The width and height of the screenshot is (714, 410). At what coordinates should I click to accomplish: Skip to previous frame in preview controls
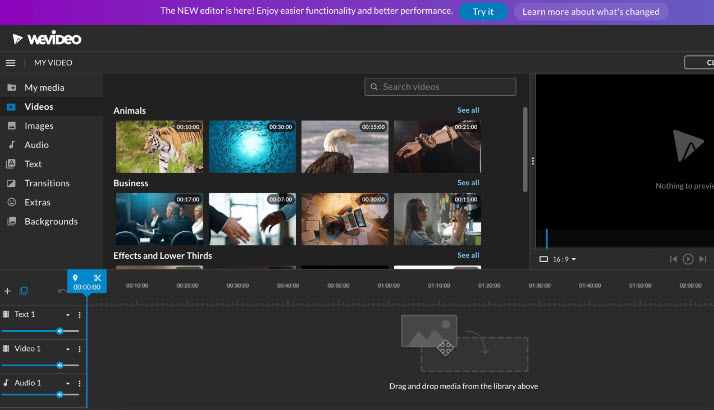pos(673,259)
